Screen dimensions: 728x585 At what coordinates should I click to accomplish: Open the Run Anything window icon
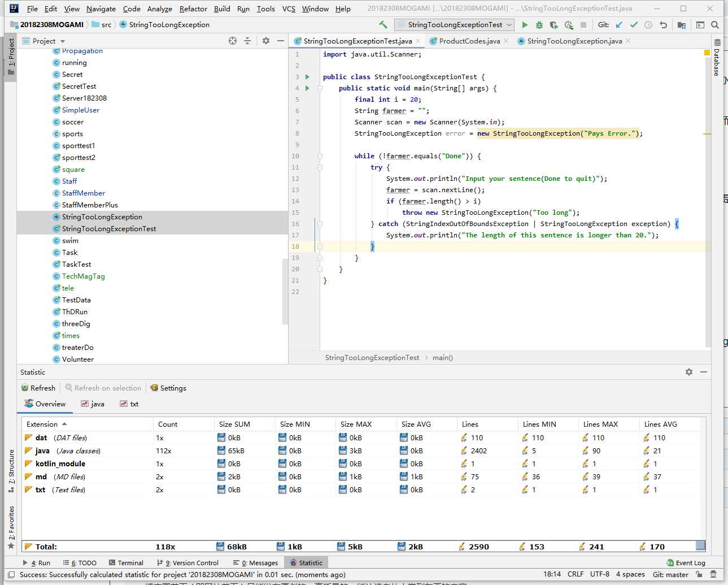pos(700,25)
